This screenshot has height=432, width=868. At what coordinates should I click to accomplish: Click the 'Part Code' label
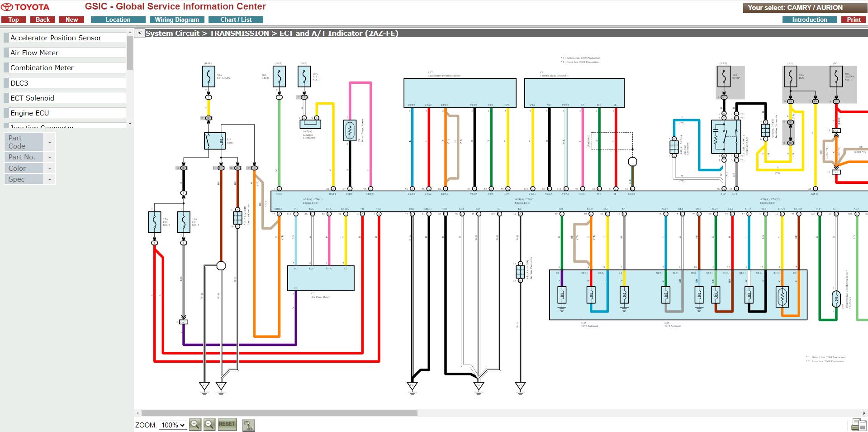24,142
